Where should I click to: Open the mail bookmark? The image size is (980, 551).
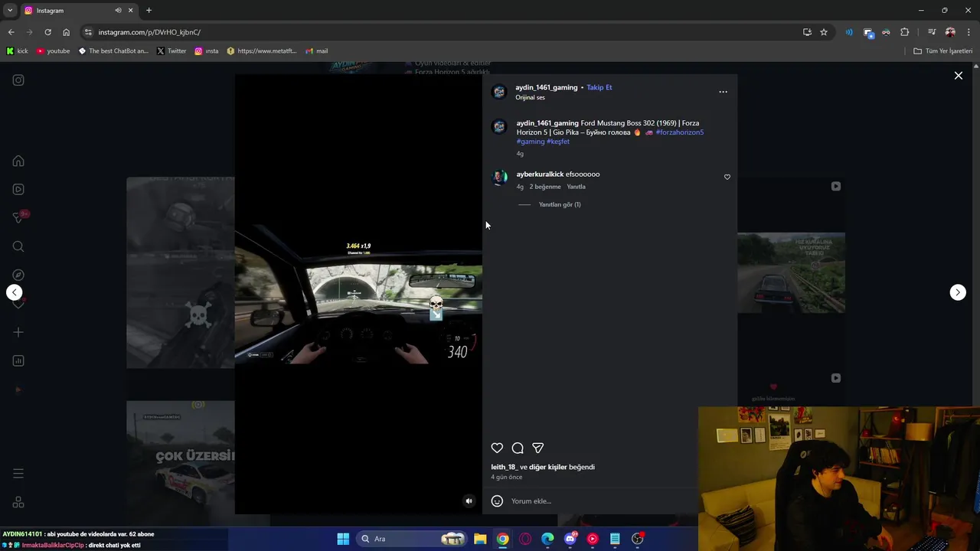tap(317, 51)
